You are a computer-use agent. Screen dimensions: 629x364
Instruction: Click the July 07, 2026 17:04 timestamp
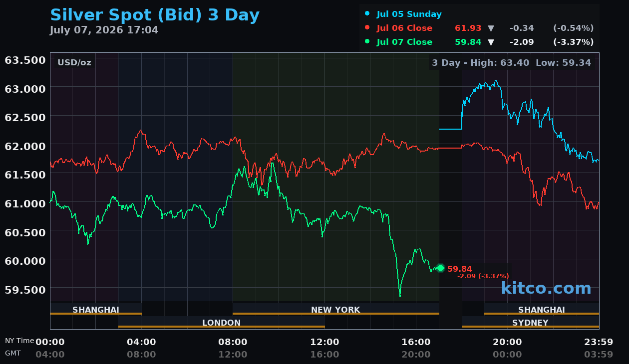(x=104, y=30)
